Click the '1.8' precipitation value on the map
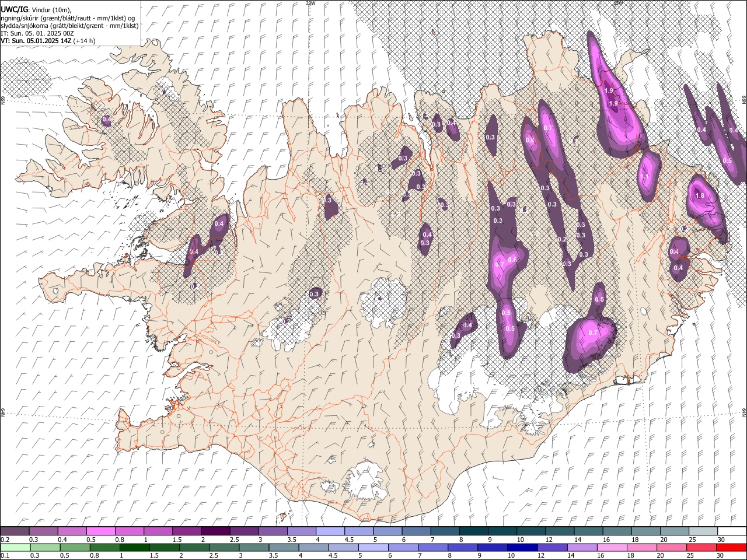 pos(700,196)
